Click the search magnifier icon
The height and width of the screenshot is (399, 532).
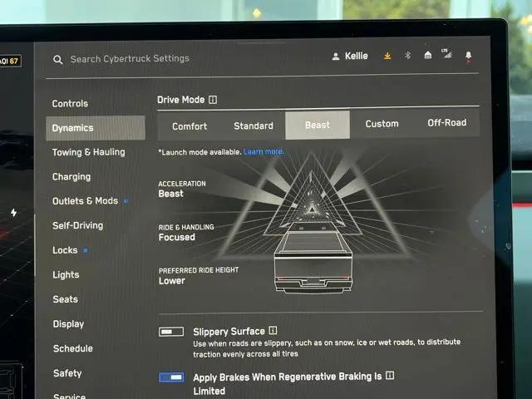coord(58,60)
